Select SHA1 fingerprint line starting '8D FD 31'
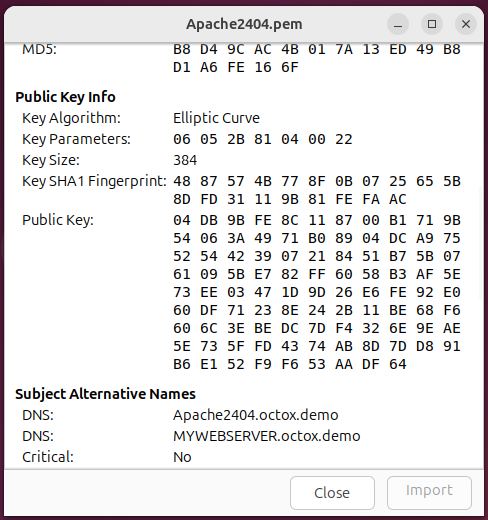 coord(290,199)
